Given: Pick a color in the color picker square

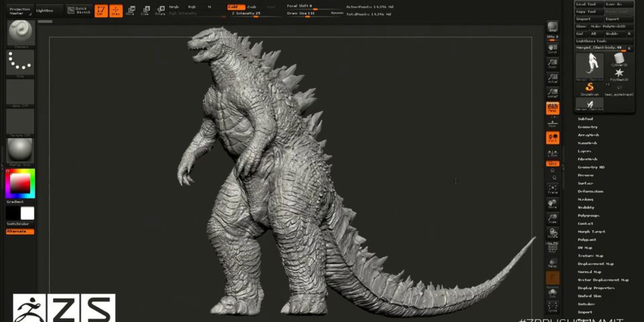Looking at the screenshot, I should (20, 184).
